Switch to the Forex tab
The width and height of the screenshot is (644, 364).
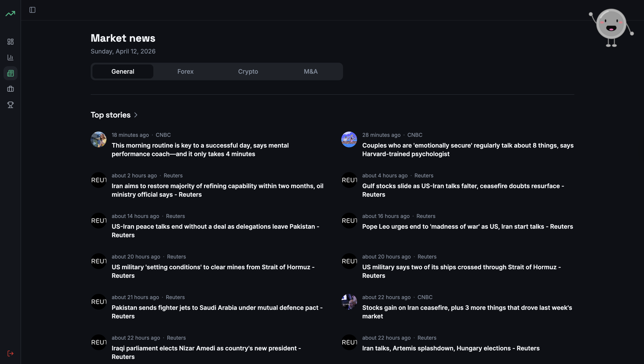[185, 72]
